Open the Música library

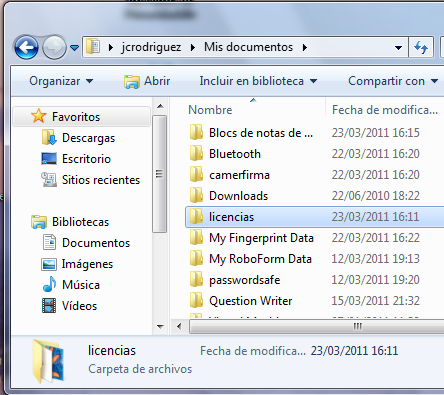(81, 285)
